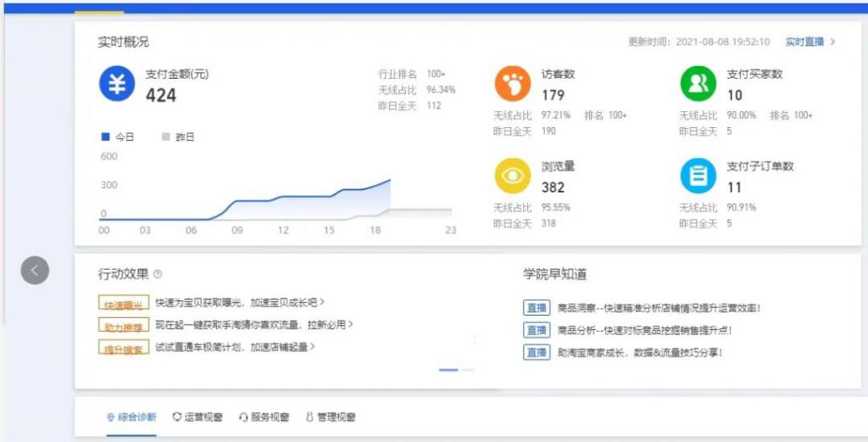Click the visitor count 179
This screenshot has width=868, height=442.
point(553,95)
